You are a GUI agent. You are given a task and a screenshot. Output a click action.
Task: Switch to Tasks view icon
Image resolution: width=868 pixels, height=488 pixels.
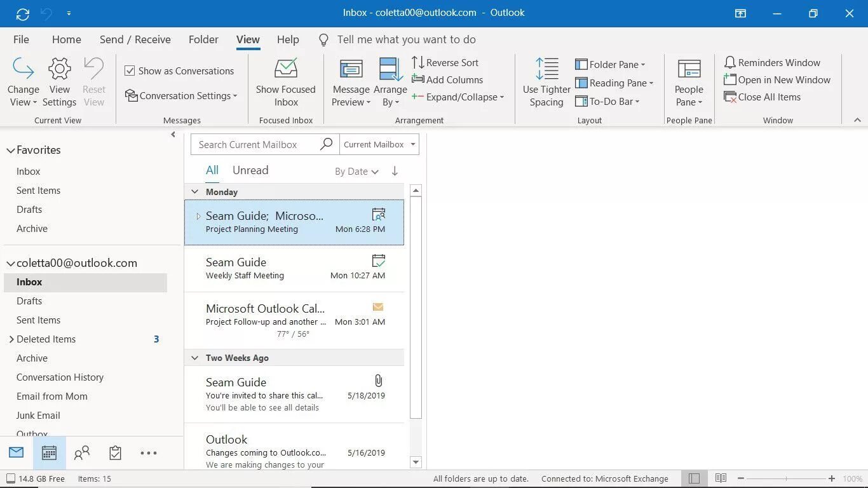tap(115, 452)
